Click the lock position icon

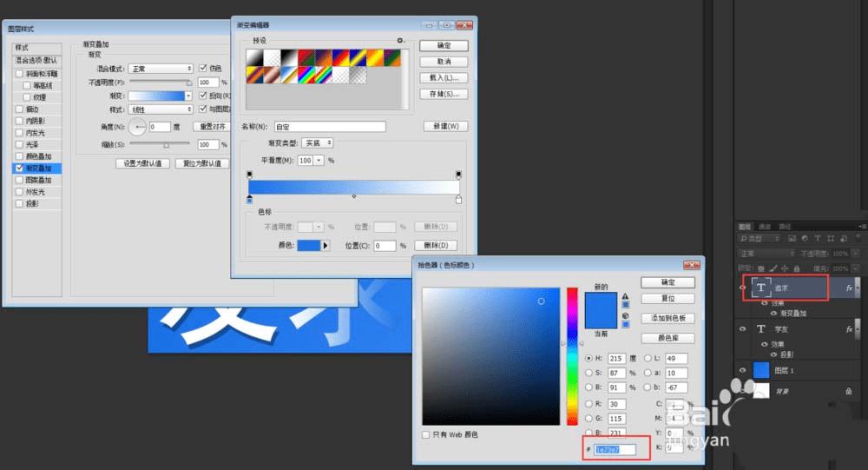click(785, 268)
